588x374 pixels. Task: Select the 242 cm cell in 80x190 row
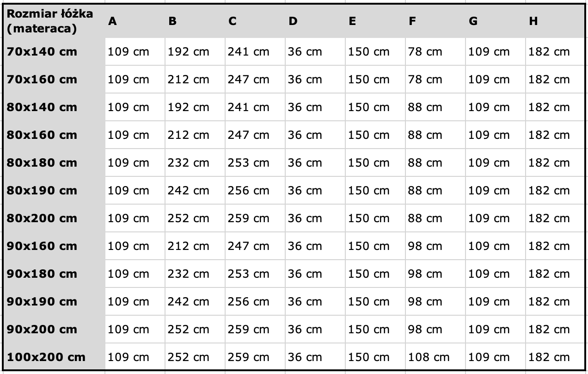click(x=195, y=191)
